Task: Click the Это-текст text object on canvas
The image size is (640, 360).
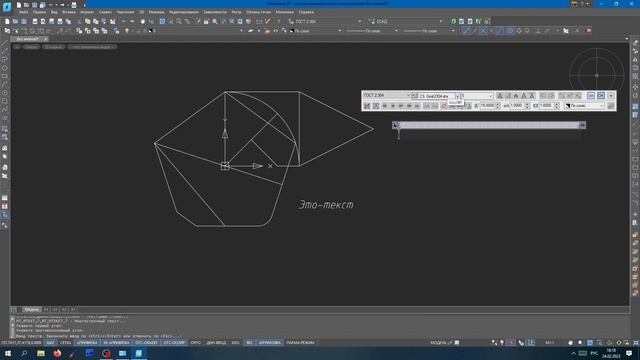Action: pyautogui.click(x=326, y=204)
